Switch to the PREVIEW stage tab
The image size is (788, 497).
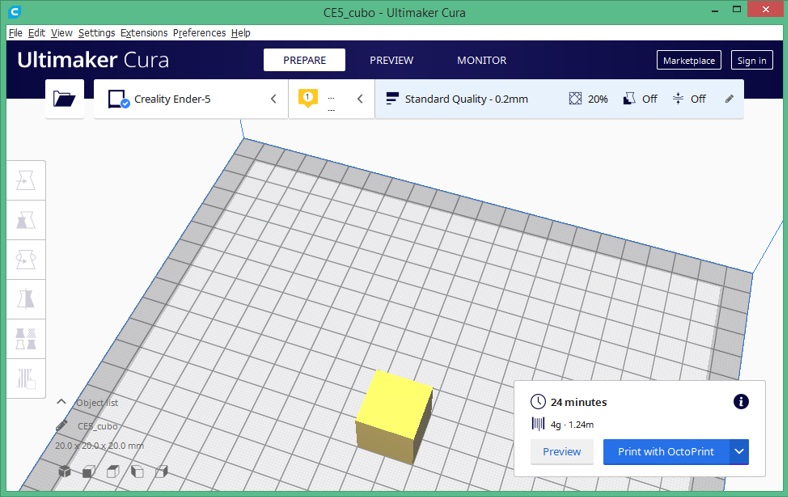coord(391,60)
